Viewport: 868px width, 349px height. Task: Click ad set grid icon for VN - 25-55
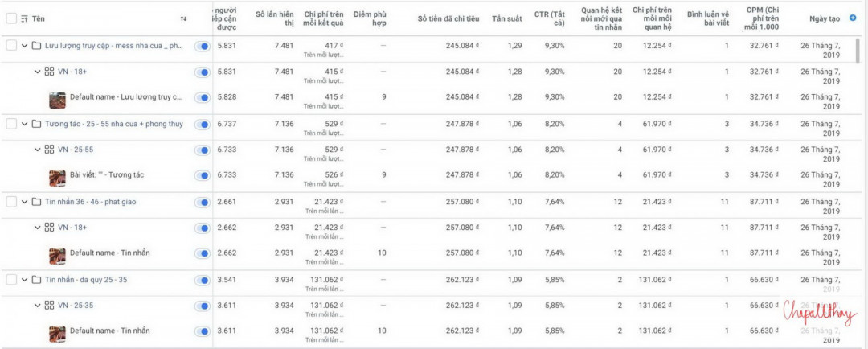(x=49, y=149)
